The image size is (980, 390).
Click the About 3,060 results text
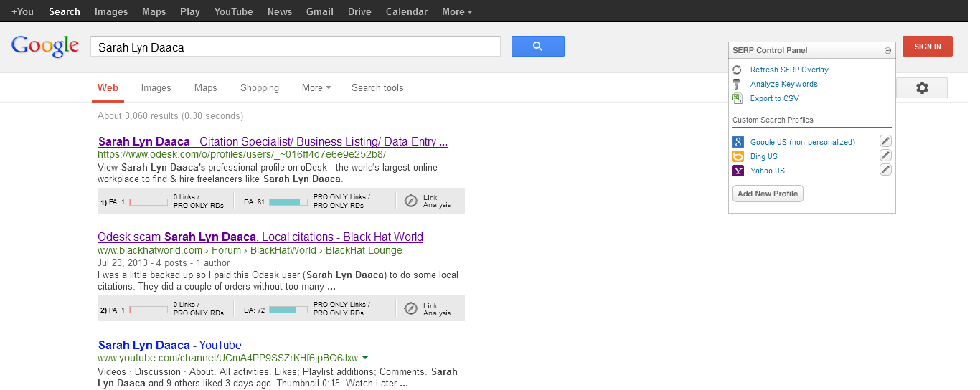(x=170, y=115)
